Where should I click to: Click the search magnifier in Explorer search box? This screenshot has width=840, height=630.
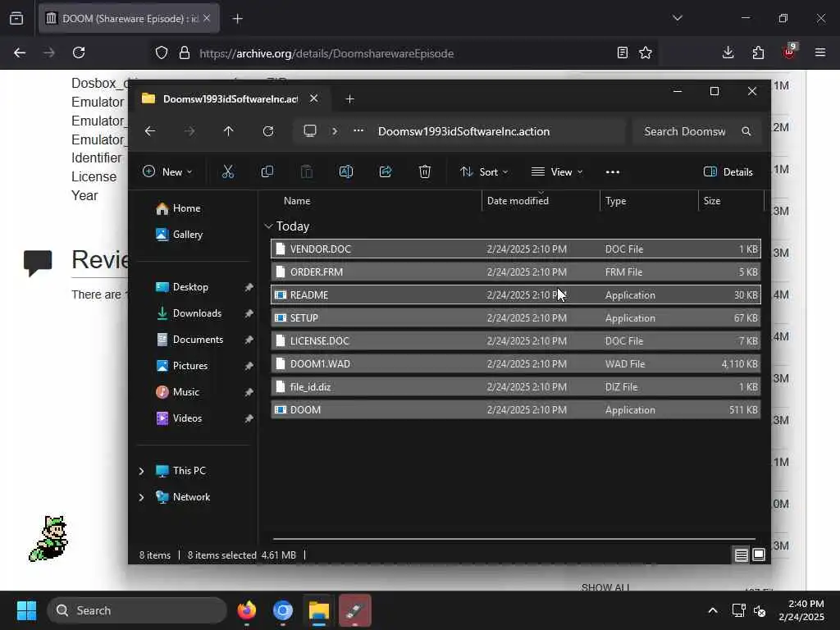746,131
